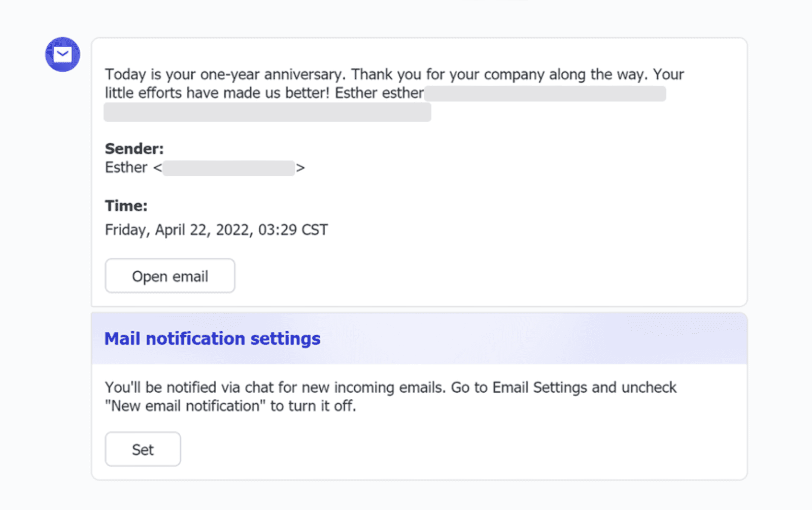Click the angle bracket beside Esther's address
This screenshot has width=812, height=510.
pyautogui.click(x=301, y=168)
